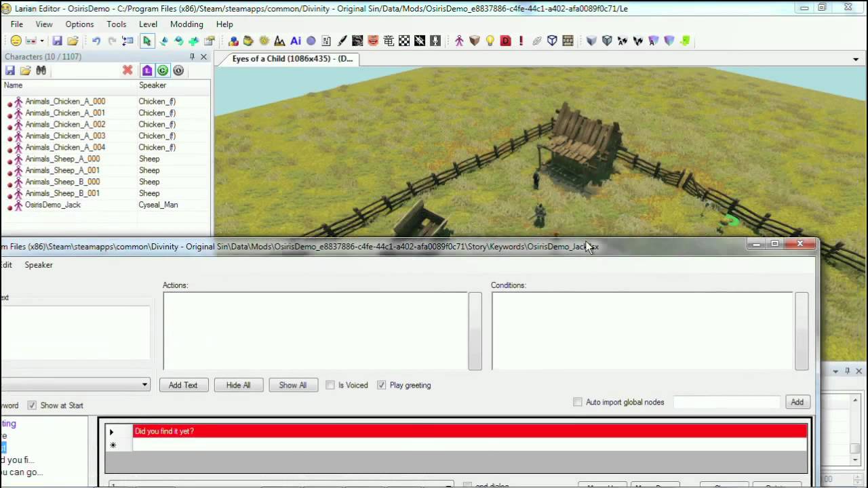Click the Characters panel save icon
This screenshot has width=868, height=488.
tap(10, 70)
